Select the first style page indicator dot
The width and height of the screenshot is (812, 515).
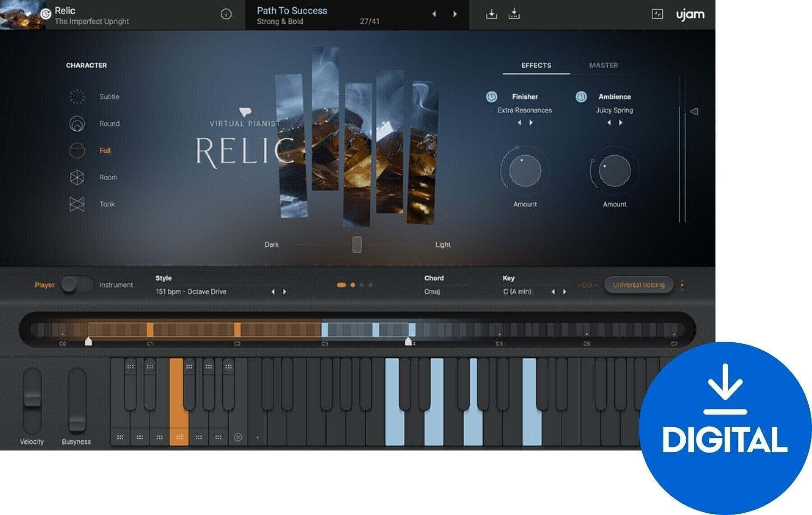pyautogui.click(x=341, y=285)
